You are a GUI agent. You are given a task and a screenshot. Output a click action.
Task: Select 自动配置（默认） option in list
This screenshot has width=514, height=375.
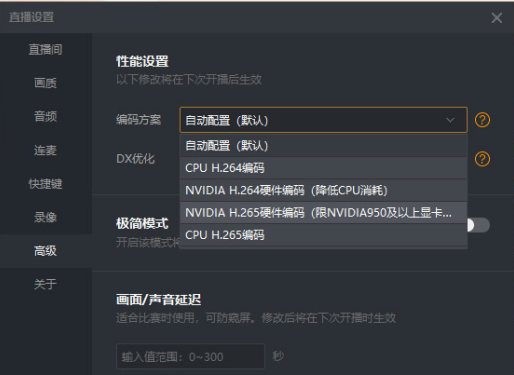[x=323, y=146]
